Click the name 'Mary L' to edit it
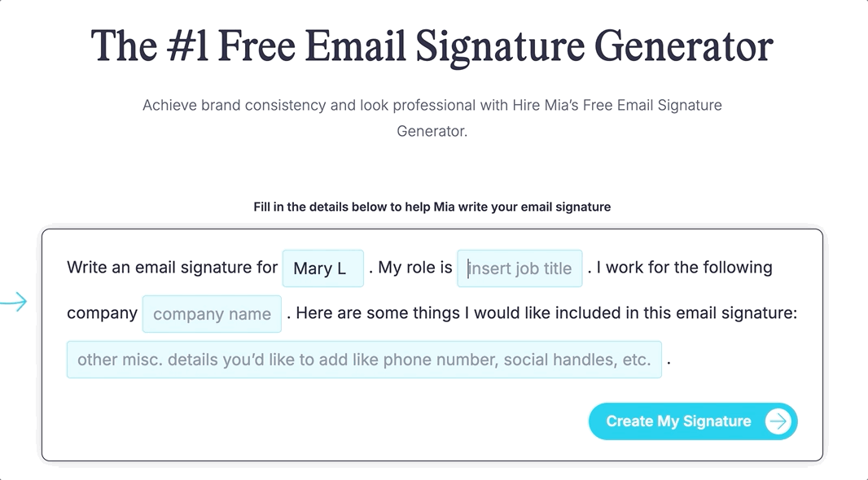Screen dimensions: 868x480 tap(322, 268)
